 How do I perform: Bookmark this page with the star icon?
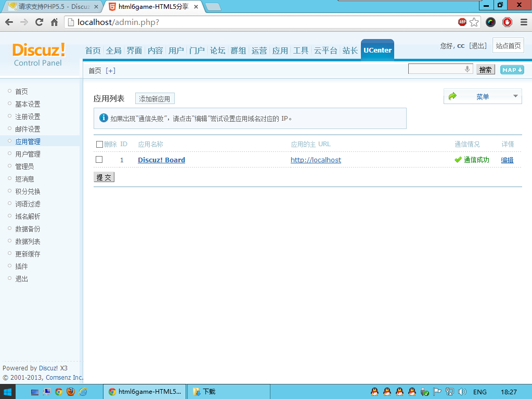tap(474, 22)
